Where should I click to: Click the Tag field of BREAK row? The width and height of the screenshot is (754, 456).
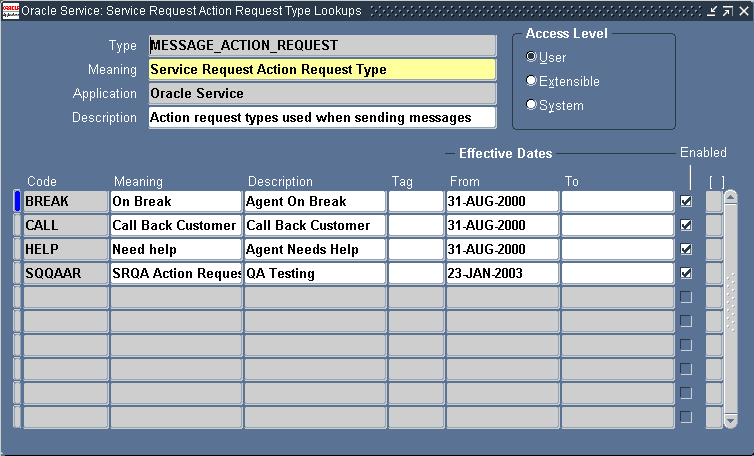(x=416, y=201)
